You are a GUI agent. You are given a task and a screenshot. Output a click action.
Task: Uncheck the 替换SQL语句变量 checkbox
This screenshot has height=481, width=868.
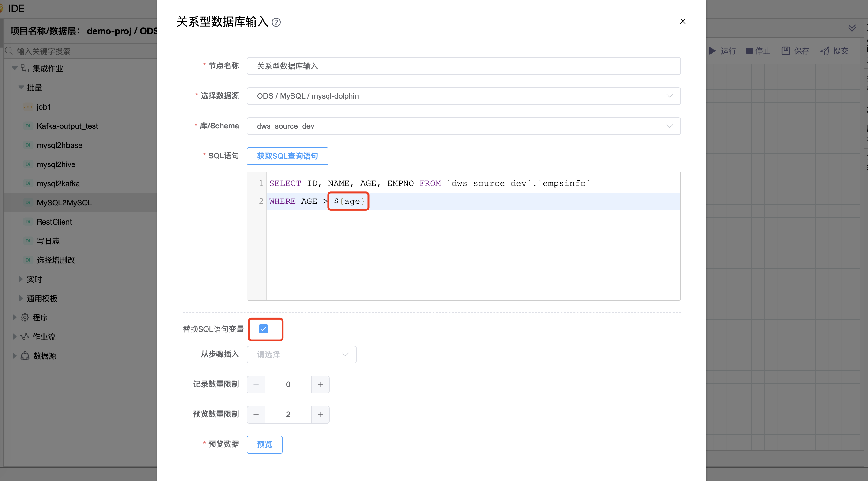[263, 329]
